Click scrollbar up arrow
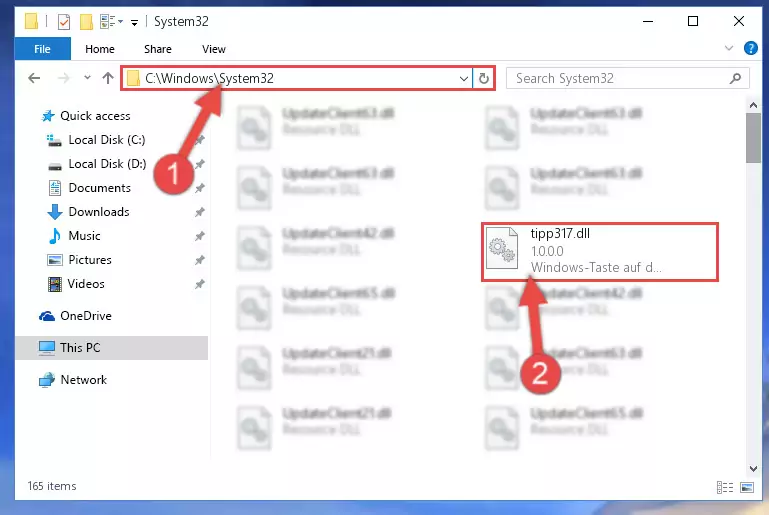The width and height of the screenshot is (769, 515). pyautogui.click(x=753, y=105)
